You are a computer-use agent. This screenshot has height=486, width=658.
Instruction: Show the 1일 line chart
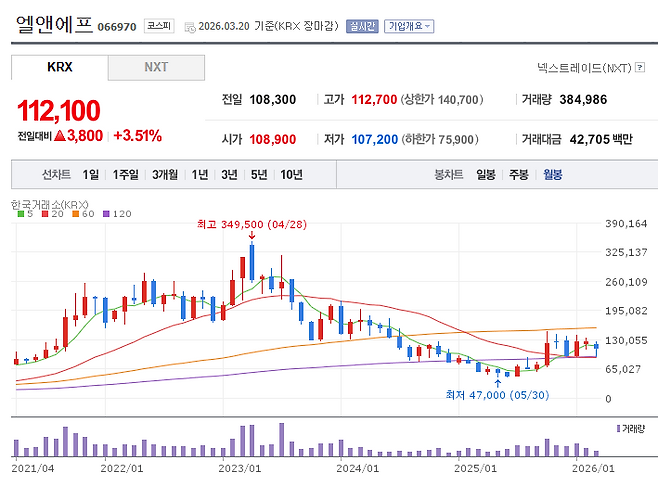(91, 174)
